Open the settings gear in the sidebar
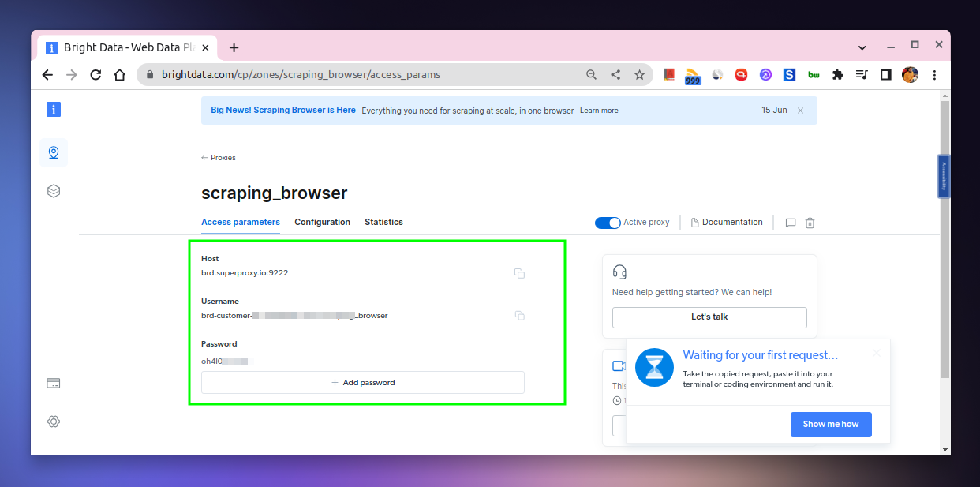Image resolution: width=980 pixels, height=487 pixels. 54,421
